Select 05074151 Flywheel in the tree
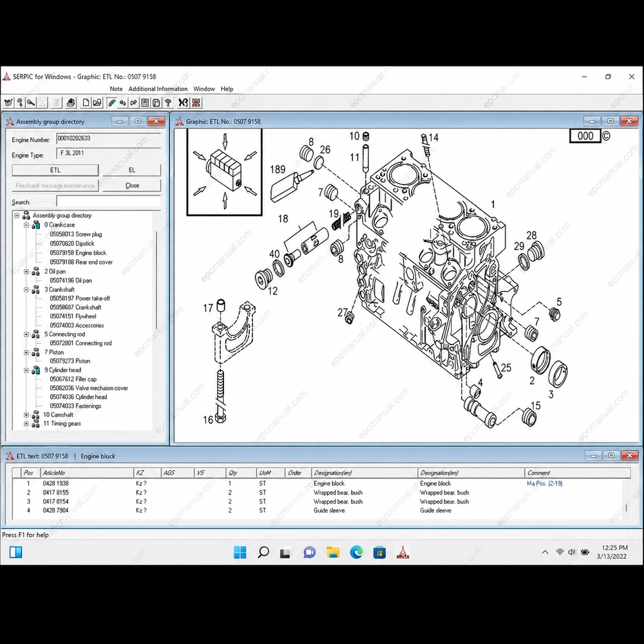The width and height of the screenshot is (644, 644). tap(73, 316)
